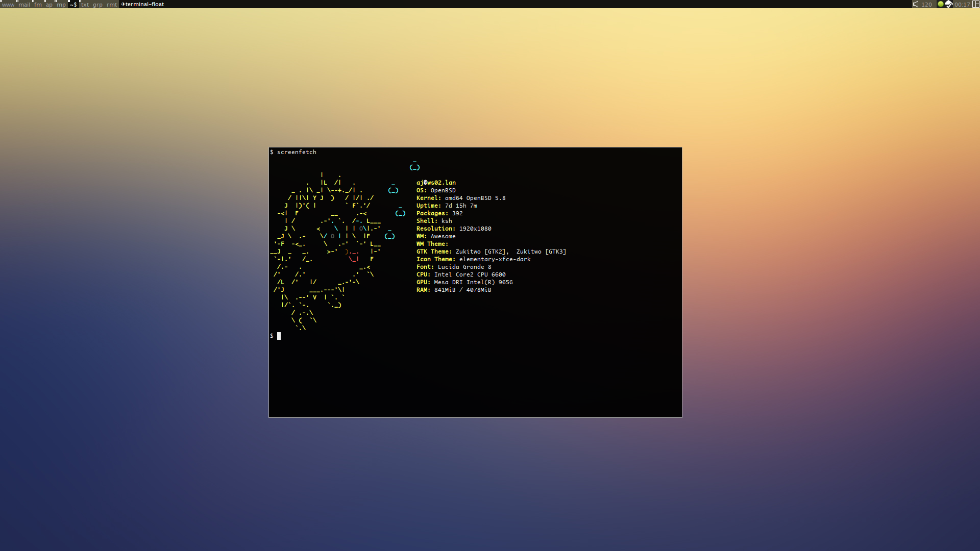Click the 00:17 clock
This screenshot has width=980, height=551.
(x=962, y=4)
